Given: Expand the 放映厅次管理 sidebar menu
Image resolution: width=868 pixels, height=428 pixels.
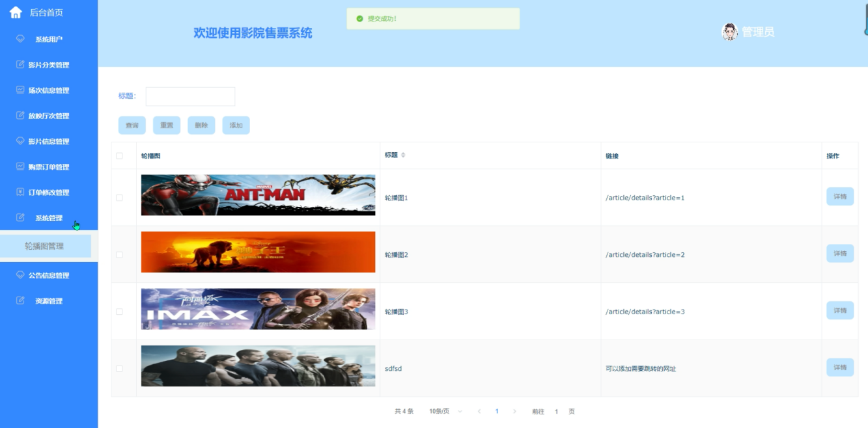Looking at the screenshot, I should tap(49, 116).
